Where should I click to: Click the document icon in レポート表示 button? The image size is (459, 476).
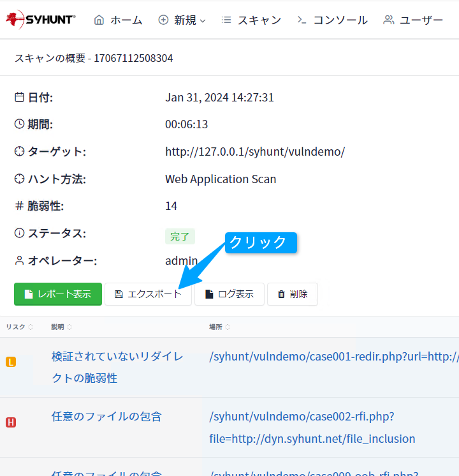29,294
